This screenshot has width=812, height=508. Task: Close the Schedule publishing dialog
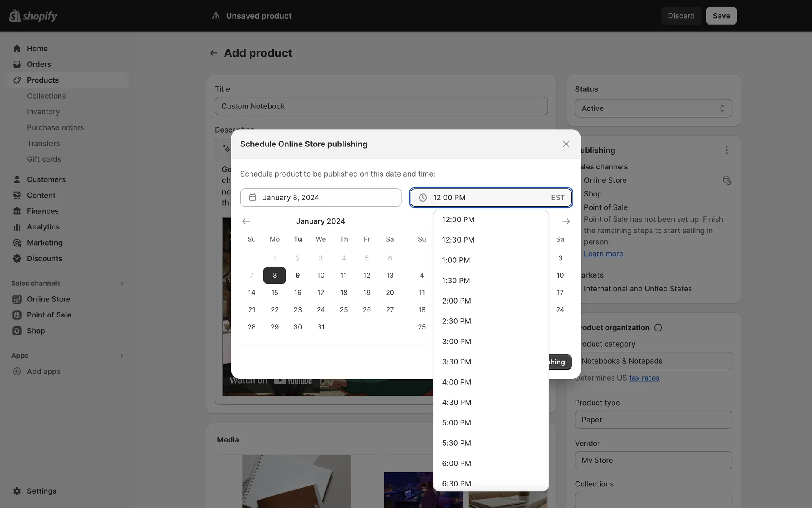pyautogui.click(x=566, y=144)
